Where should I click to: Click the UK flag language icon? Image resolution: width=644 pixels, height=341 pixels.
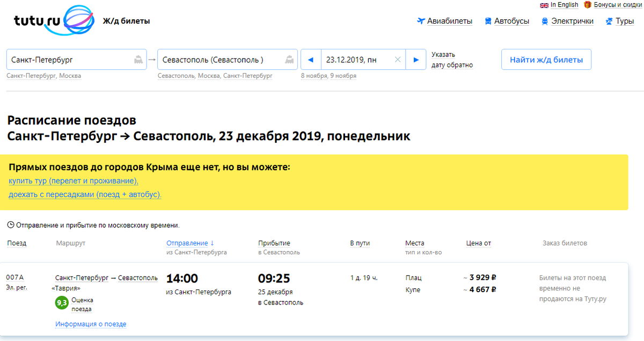[x=544, y=5]
